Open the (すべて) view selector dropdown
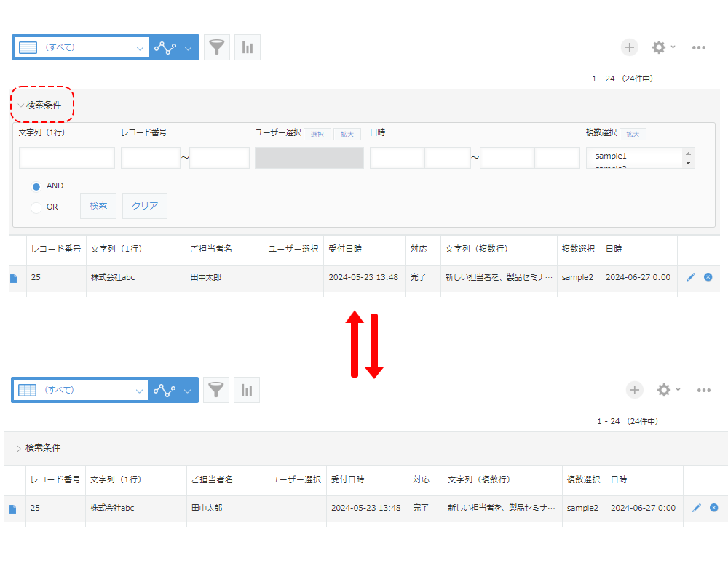This screenshot has height=582, width=728. (x=81, y=47)
